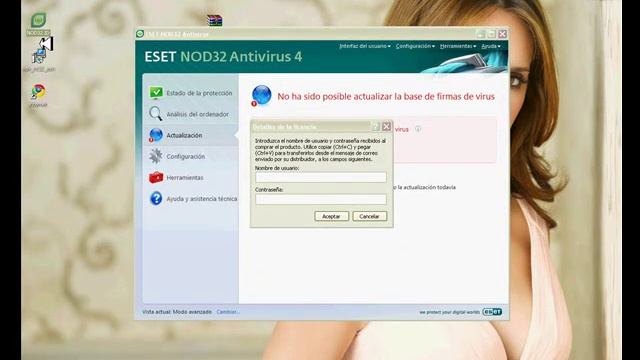Click 'Vista actual: Modo avanzado' text
Viewport: 640px width, 360px height.
tap(177, 312)
